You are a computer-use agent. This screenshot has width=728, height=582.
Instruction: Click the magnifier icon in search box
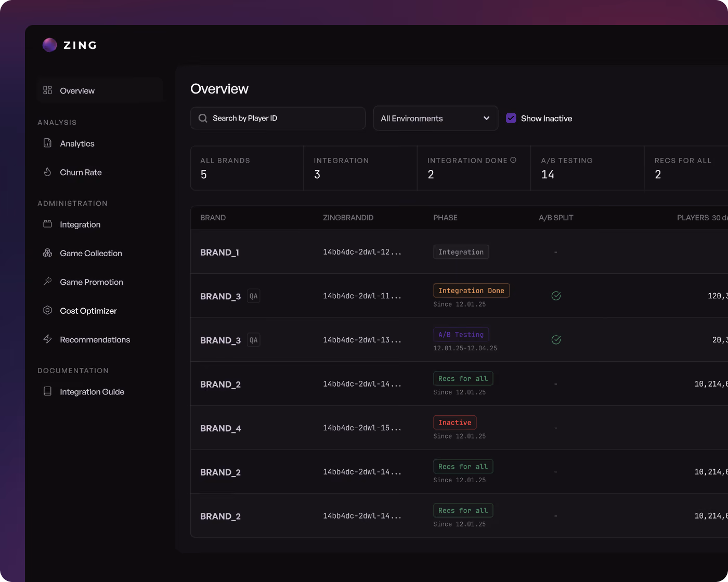coord(203,118)
